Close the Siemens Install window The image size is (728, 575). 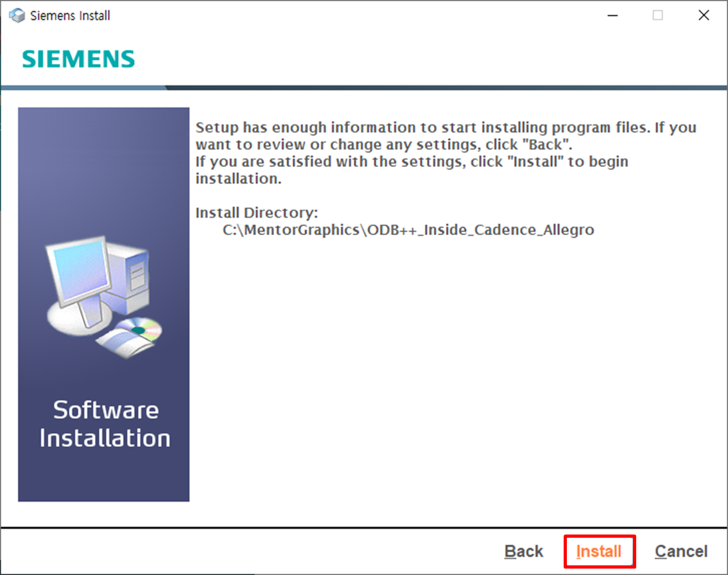point(704,15)
